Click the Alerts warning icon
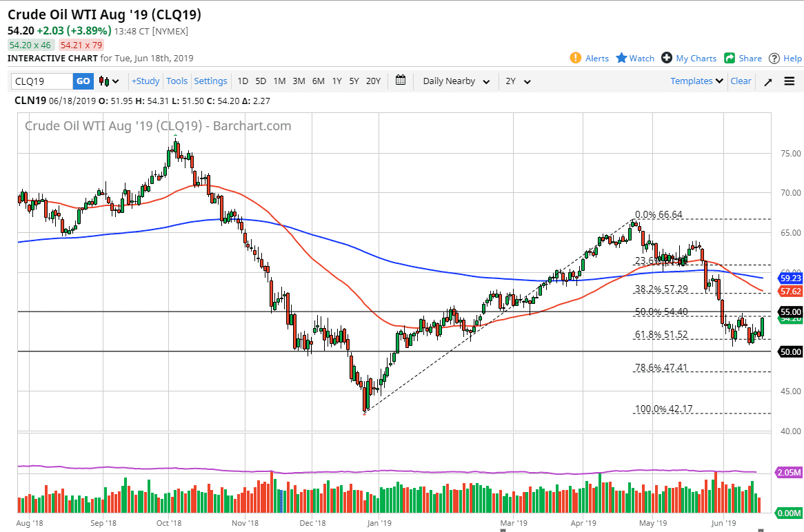Screen dimensions: 804x532 (574, 58)
